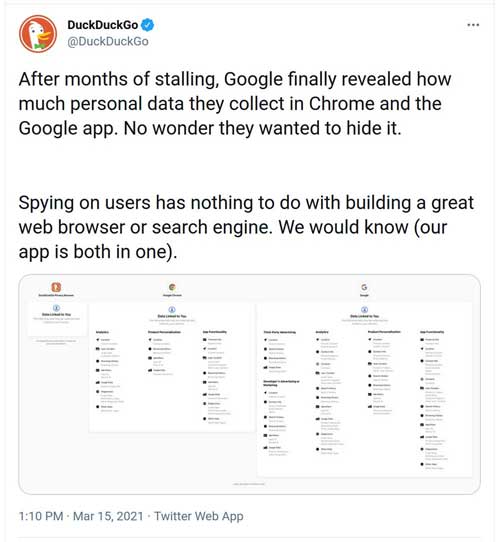Click the Analytics heading in Chrome panel
500x542 pixels.
tap(102, 332)
